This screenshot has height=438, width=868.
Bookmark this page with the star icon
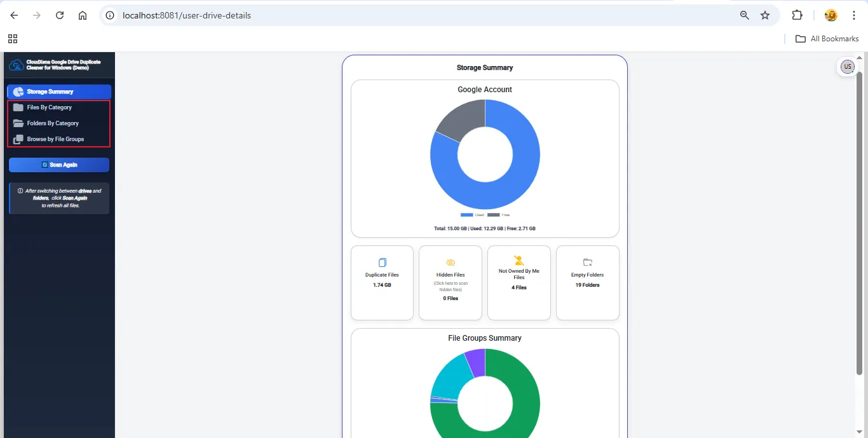click(765, 15)
